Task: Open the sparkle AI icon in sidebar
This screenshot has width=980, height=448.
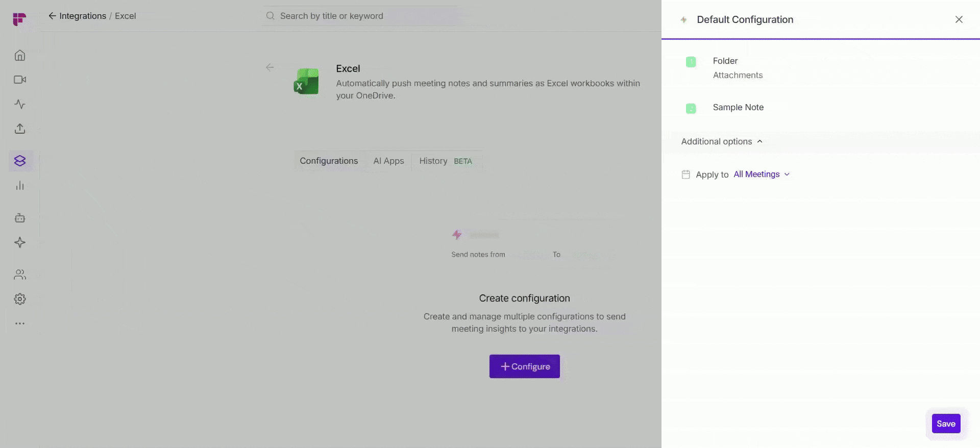Action: 20,242
